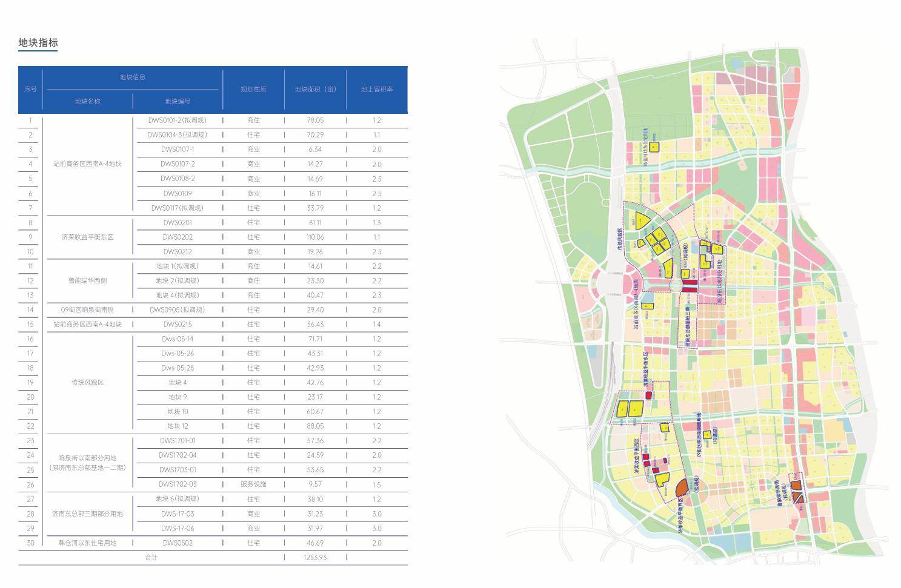The image size is (901, 588).
Task: Click serial number 14
Action: [x=30, y=309]
